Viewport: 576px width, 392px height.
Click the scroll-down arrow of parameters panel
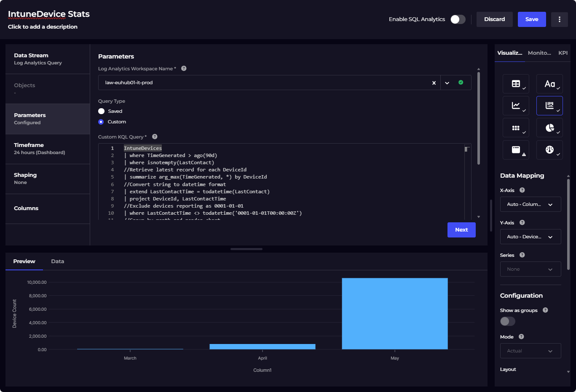(x=479, y=217)
